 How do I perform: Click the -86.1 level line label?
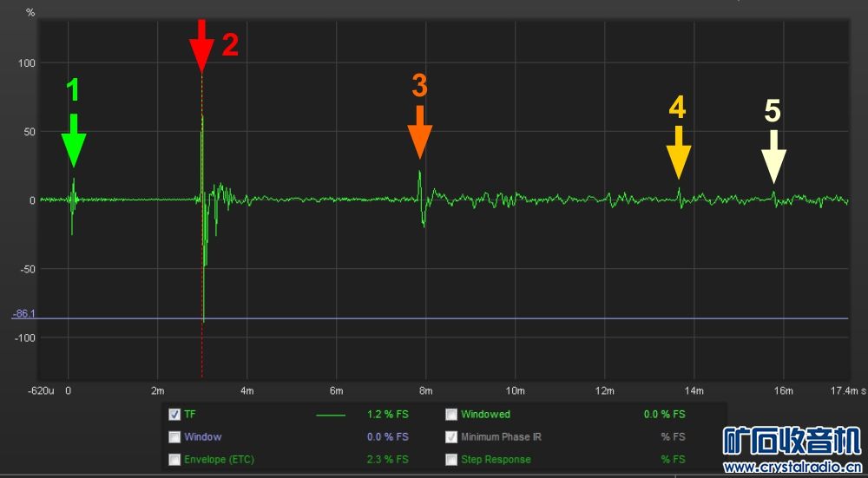(x=23, y=314)
